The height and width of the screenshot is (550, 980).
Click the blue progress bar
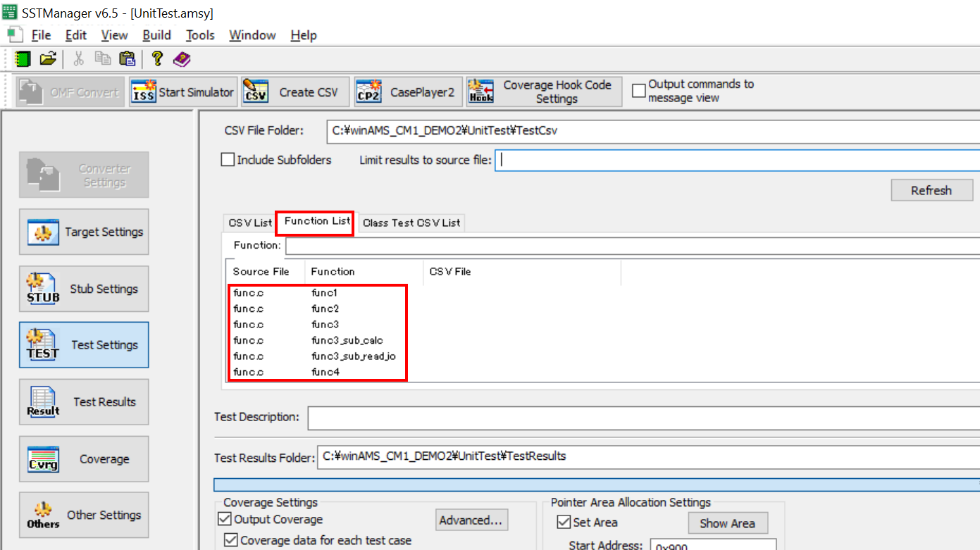(597, 485)
